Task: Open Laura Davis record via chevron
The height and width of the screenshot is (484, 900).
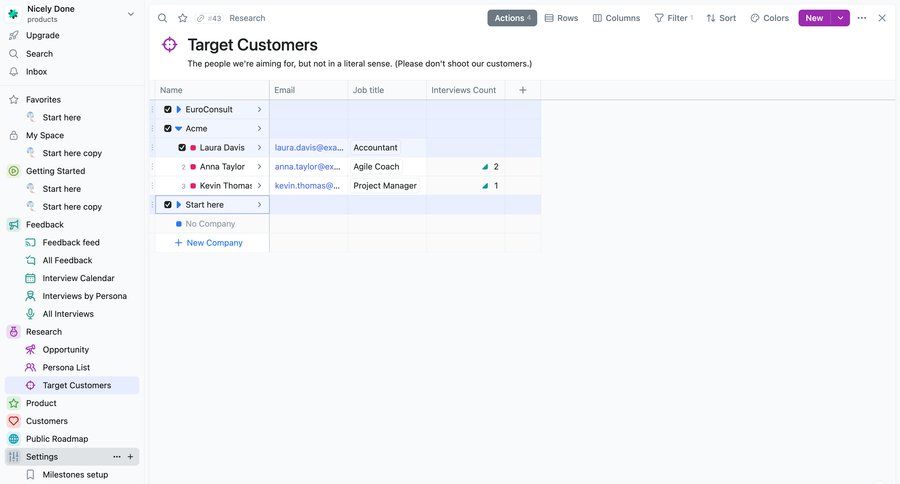Action: tap(259, 148)
